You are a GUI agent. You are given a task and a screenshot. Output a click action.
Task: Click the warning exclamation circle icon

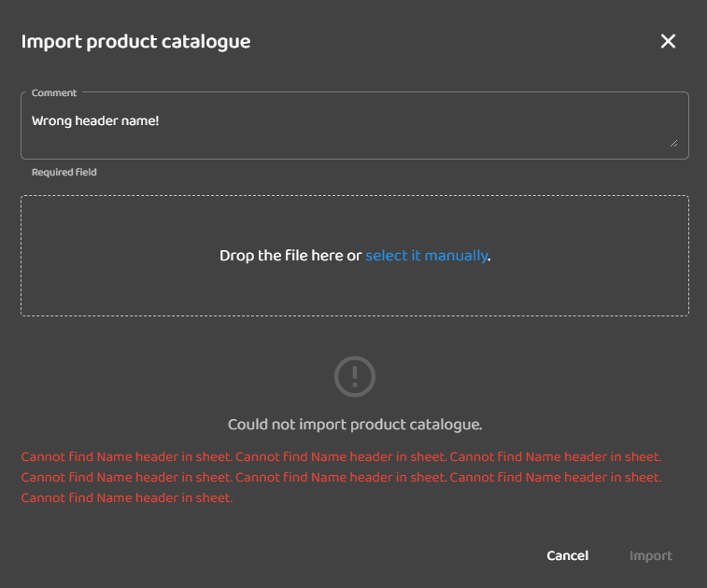(355, 377)
